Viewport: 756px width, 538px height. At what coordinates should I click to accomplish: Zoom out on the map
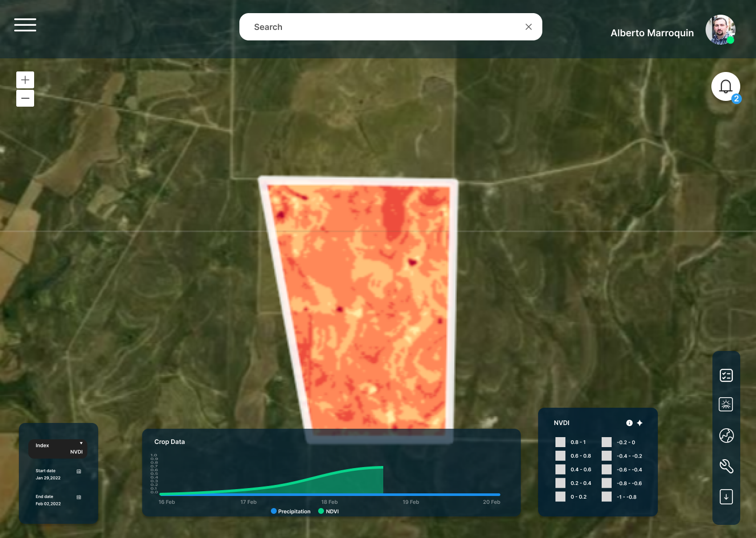coord(25,98)
